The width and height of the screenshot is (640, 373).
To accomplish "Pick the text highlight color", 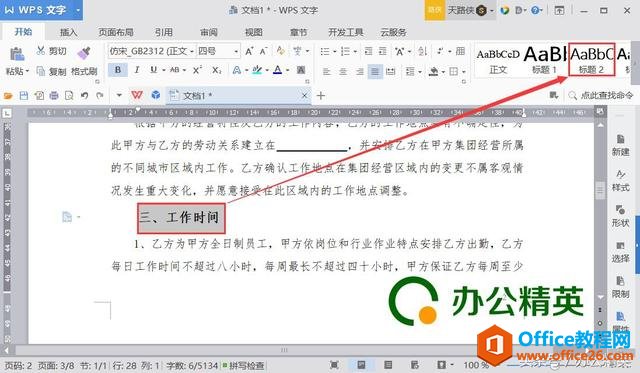I will click(257, 70).
